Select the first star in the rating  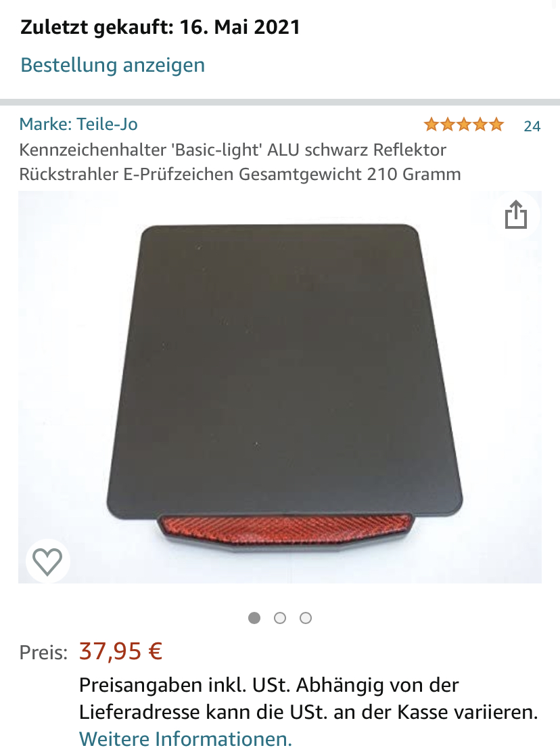431,125
